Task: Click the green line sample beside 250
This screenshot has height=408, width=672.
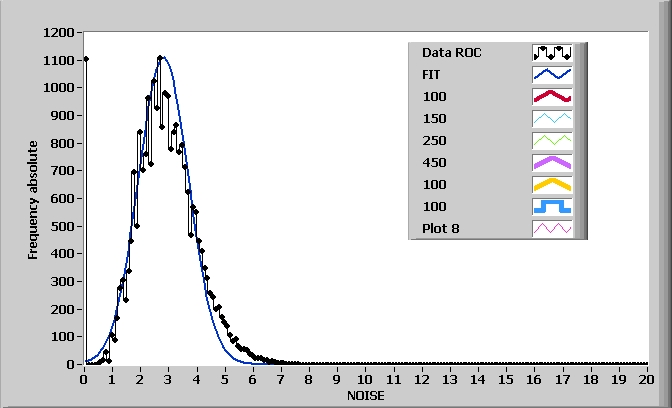Action: pyautogui.click(x=552, y=140)
